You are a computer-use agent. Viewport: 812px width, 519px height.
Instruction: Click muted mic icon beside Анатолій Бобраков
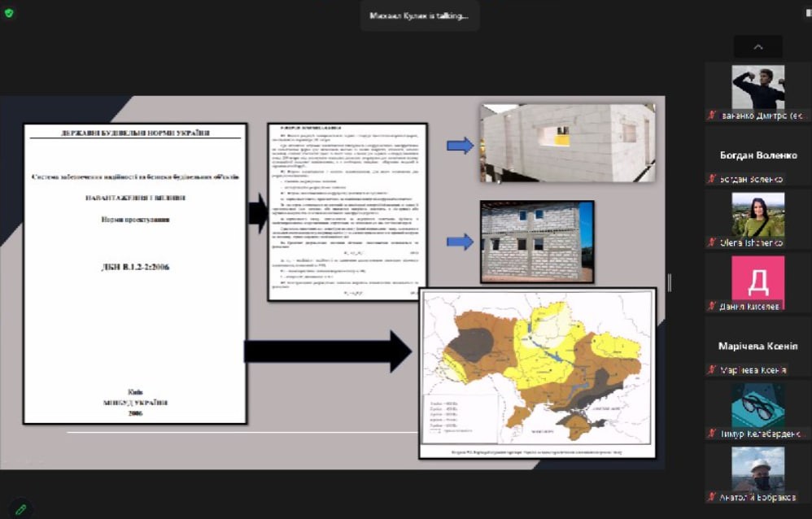[x=712, y=497]
